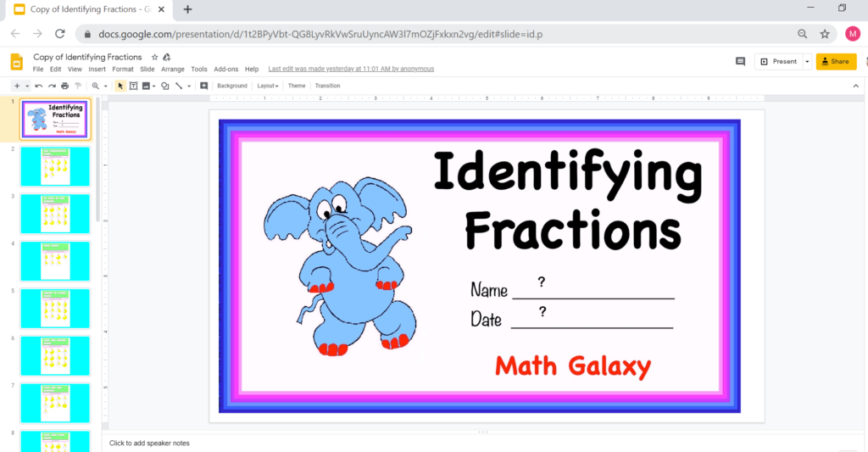868x452 pixels.
Task: Click the browser back arrow
Action: (15, 34)
